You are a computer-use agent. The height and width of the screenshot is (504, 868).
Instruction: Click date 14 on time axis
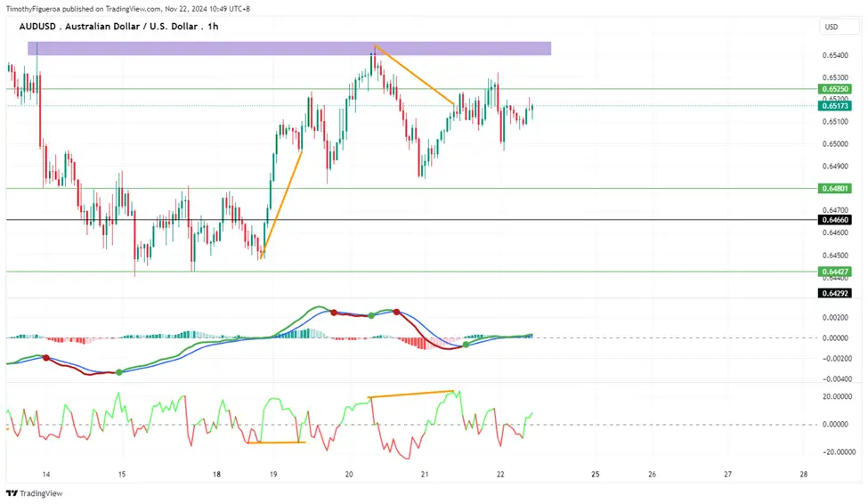tap(46, 474)
